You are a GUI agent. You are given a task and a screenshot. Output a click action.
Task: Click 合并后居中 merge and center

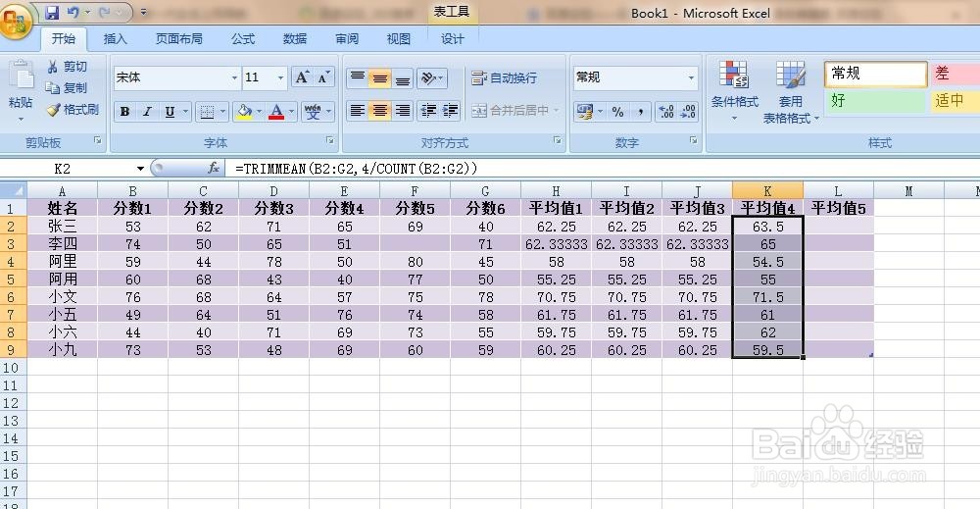pyautogui.click(x=510, y=111)
